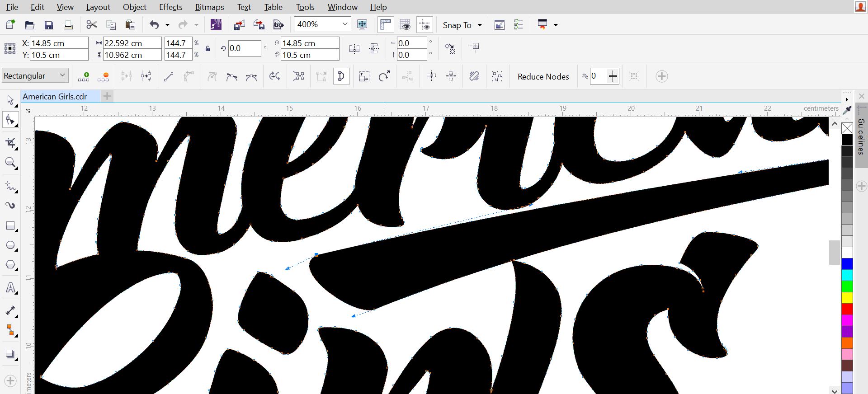Open the Effects menu
Image resolution: width=868 pixels, height=394 pixels.
170,7
